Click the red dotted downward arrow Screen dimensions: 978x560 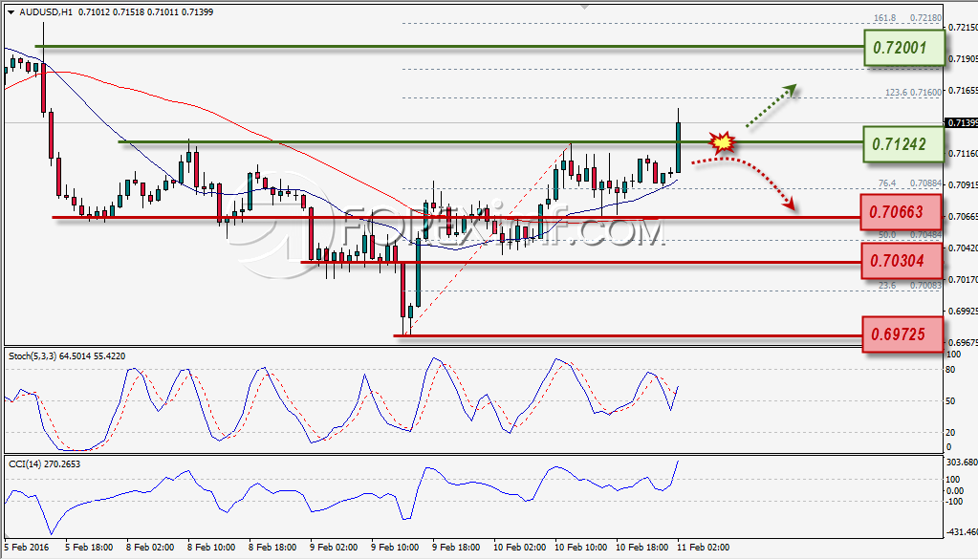745,183
